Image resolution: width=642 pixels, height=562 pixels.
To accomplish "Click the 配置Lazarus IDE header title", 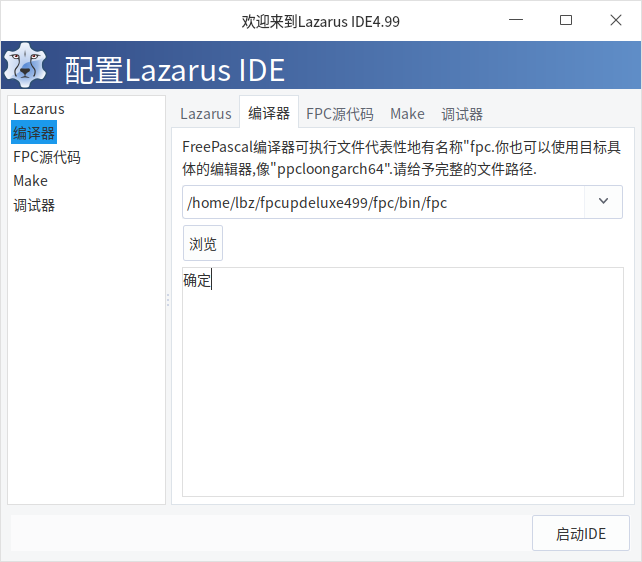I will coord(175,70).
